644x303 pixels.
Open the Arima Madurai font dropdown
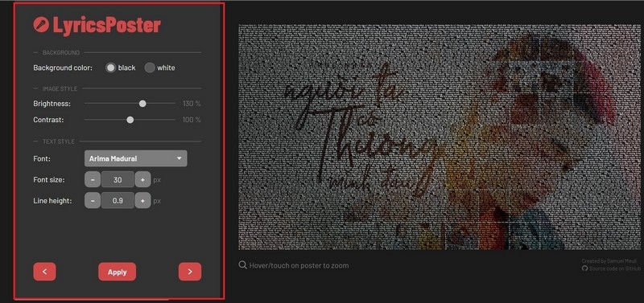(x=136, y=158)
